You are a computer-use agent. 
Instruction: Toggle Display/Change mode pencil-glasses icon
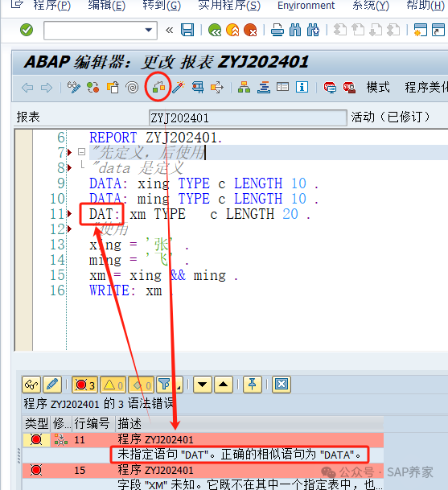pyautogui.click(x=74, y=88)
